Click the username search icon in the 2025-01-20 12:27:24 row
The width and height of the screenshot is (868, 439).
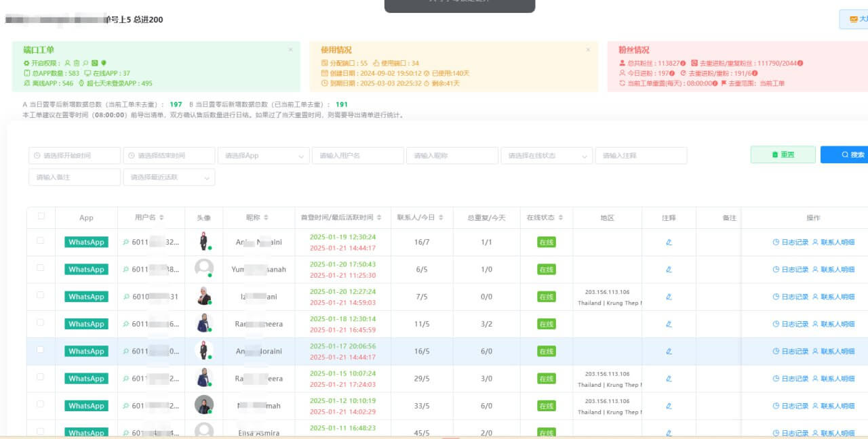125,297
